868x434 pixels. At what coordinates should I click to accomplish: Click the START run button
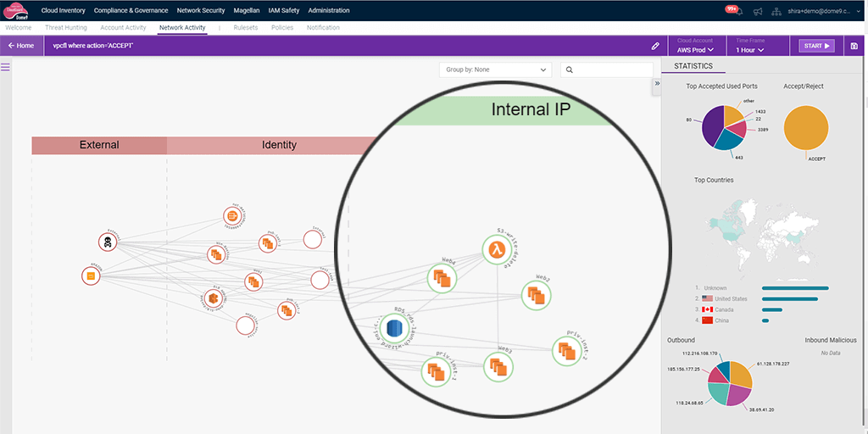tap(816, 46)
